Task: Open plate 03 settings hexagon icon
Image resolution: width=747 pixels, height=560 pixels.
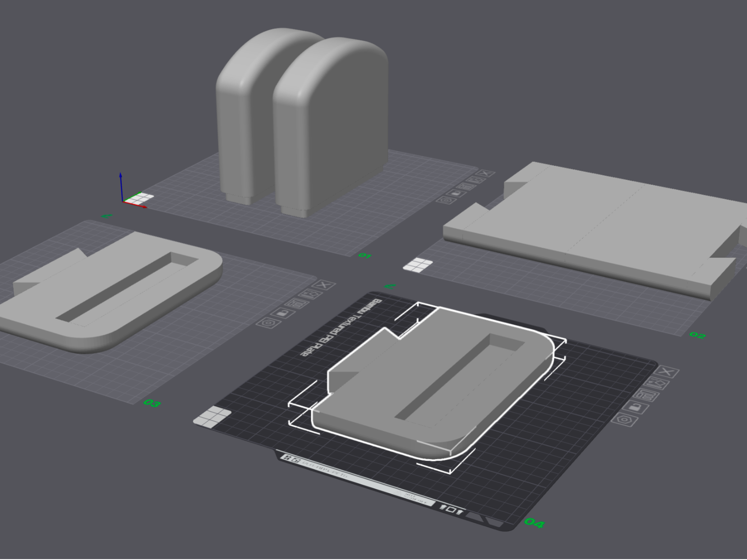Action: [269, 322]
